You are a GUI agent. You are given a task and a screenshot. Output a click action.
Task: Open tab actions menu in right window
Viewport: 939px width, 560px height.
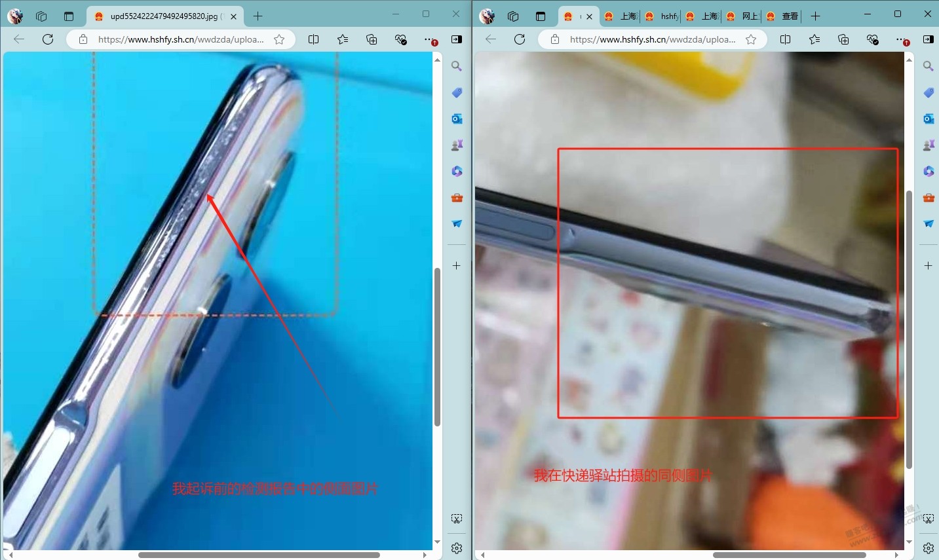pyautogui.click(x=541, y=16)
